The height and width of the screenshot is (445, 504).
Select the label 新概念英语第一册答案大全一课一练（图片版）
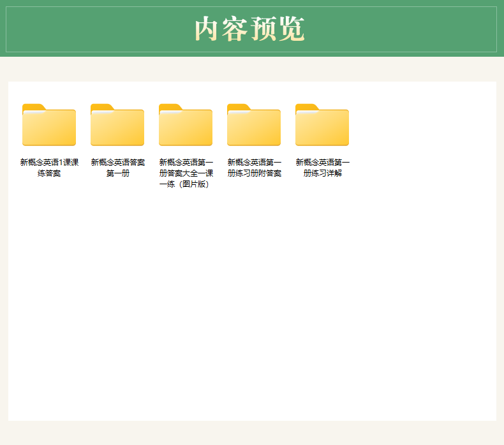[186, 173]
